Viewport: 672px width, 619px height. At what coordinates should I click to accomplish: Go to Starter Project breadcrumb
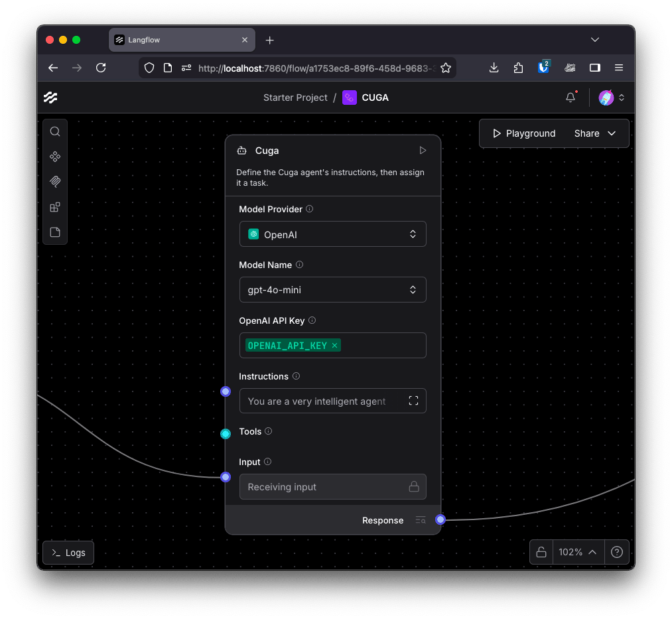click(295, 98)
